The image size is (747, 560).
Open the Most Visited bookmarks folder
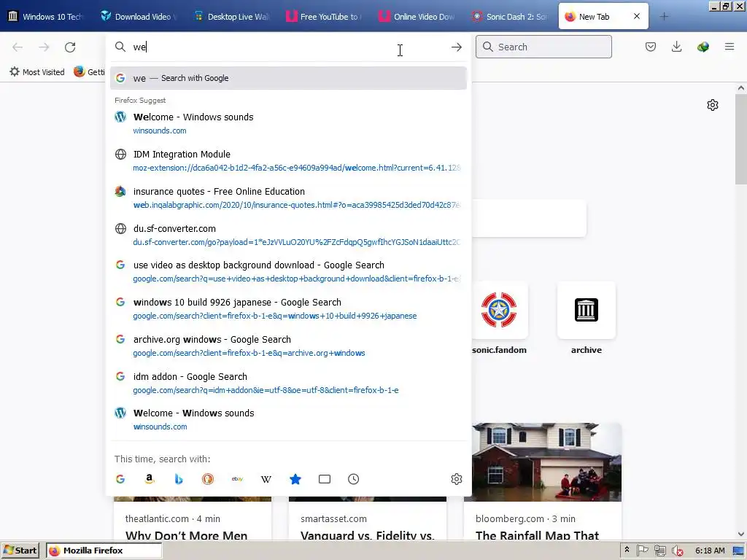(x=37, y=72)
